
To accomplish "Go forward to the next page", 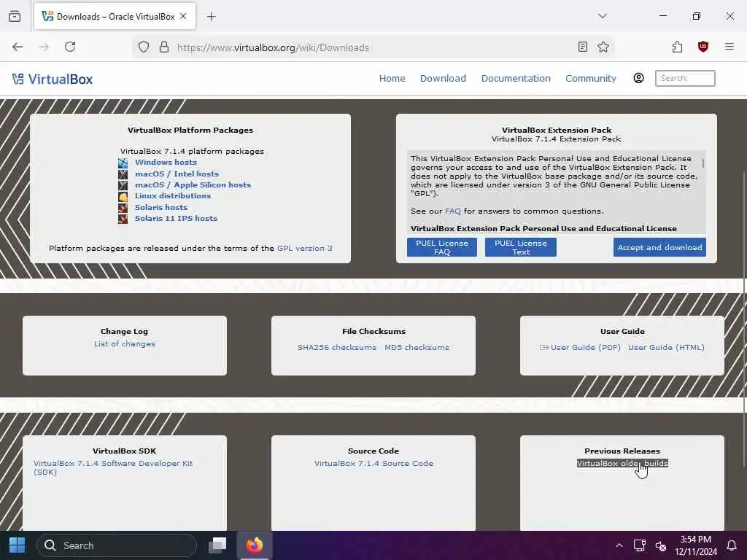I will coord(44,47).
